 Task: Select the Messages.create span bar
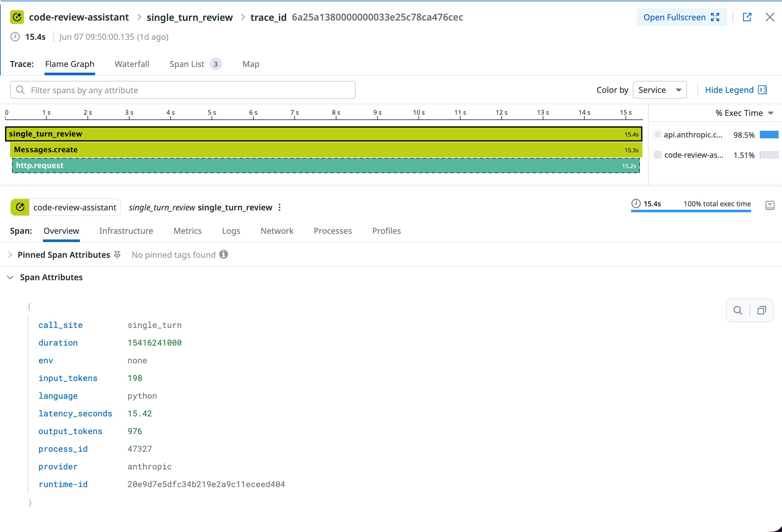click(x=326, y=150)
